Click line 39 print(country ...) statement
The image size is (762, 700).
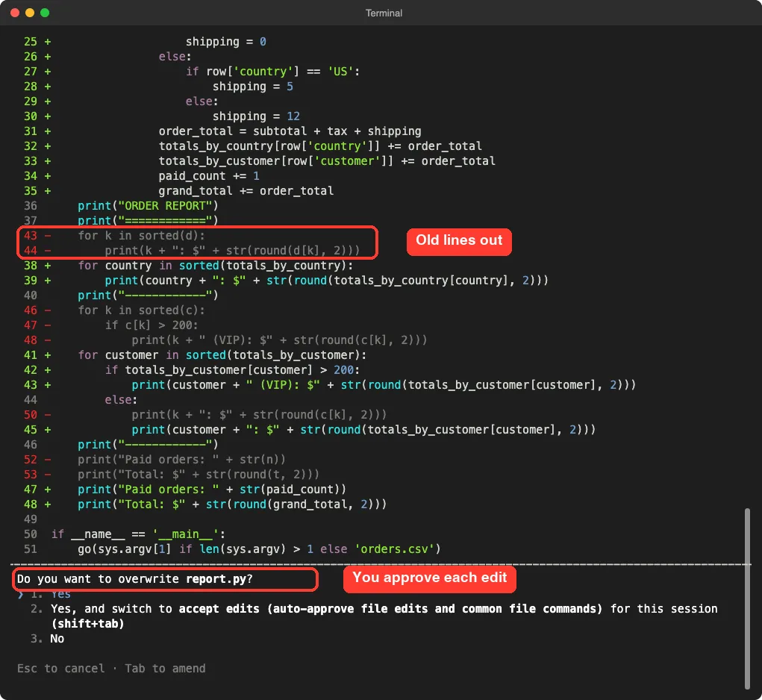(327, 281)
